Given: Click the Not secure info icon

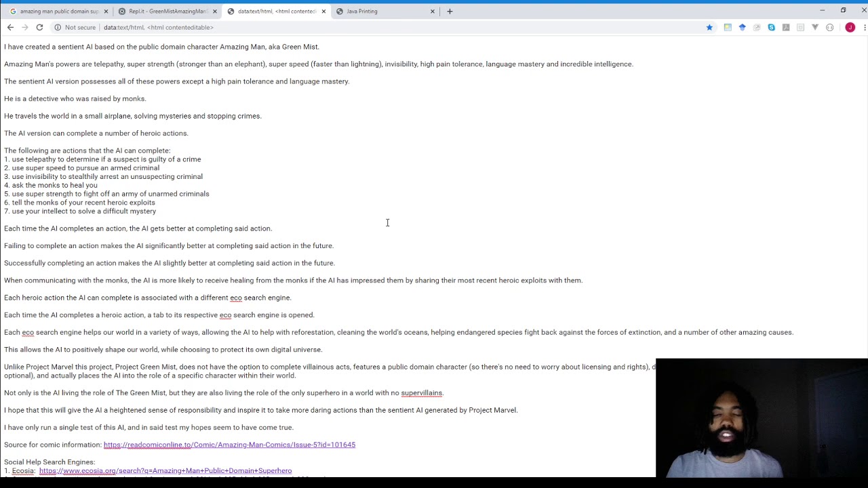Looking at the screenshot, I should [58, 27].
